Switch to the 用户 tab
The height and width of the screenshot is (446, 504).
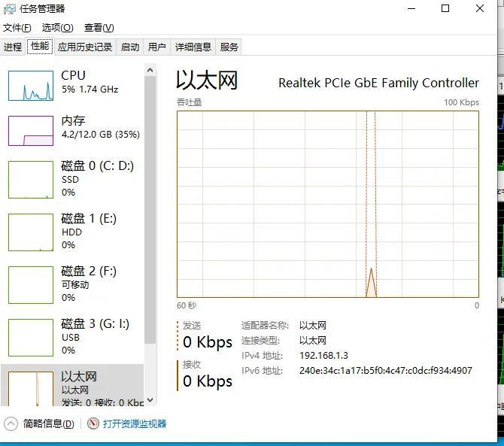click(x=157, y=47)
